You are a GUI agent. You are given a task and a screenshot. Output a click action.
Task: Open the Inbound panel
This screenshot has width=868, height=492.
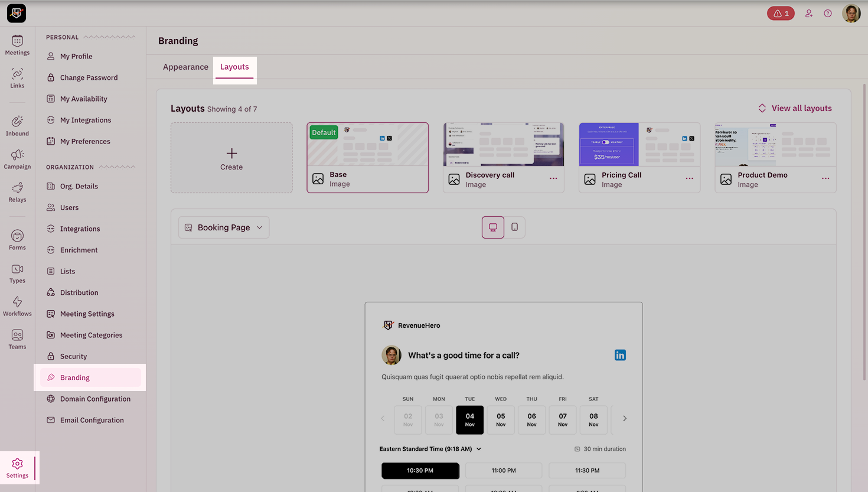coord(17,125)
